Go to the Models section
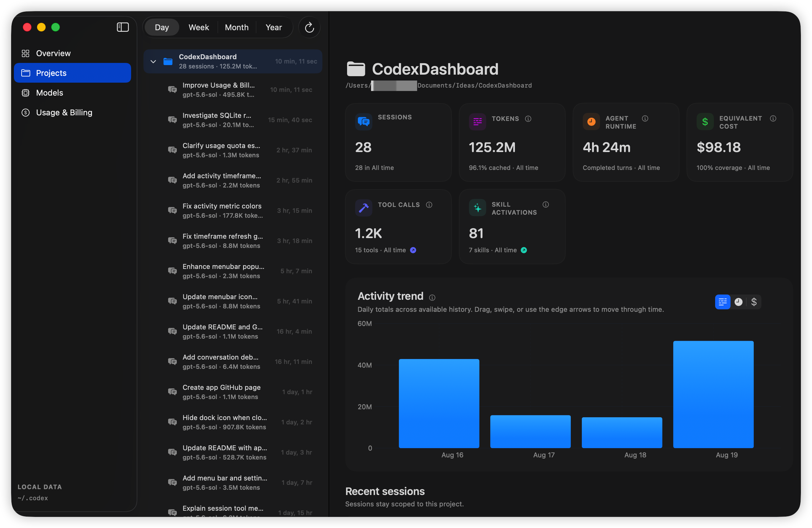 point(72,93)
